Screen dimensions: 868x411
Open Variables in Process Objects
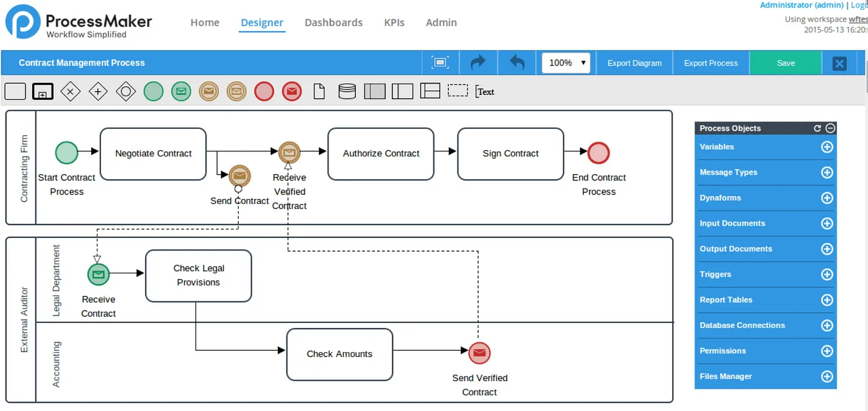click(x=717, y=147)
